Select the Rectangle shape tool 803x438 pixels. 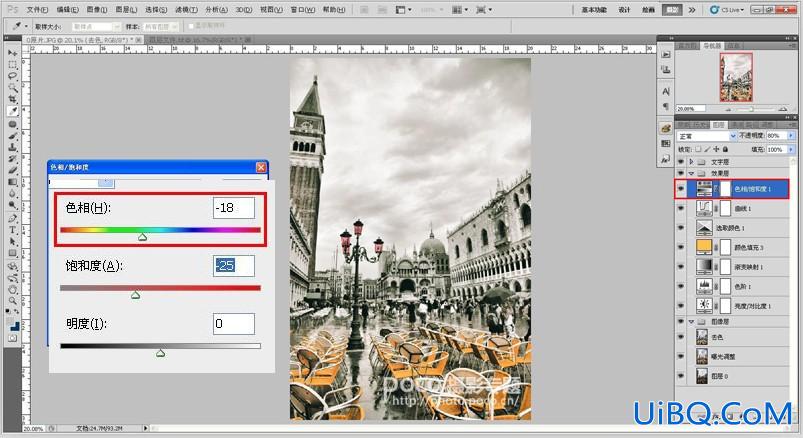point(12,253)
